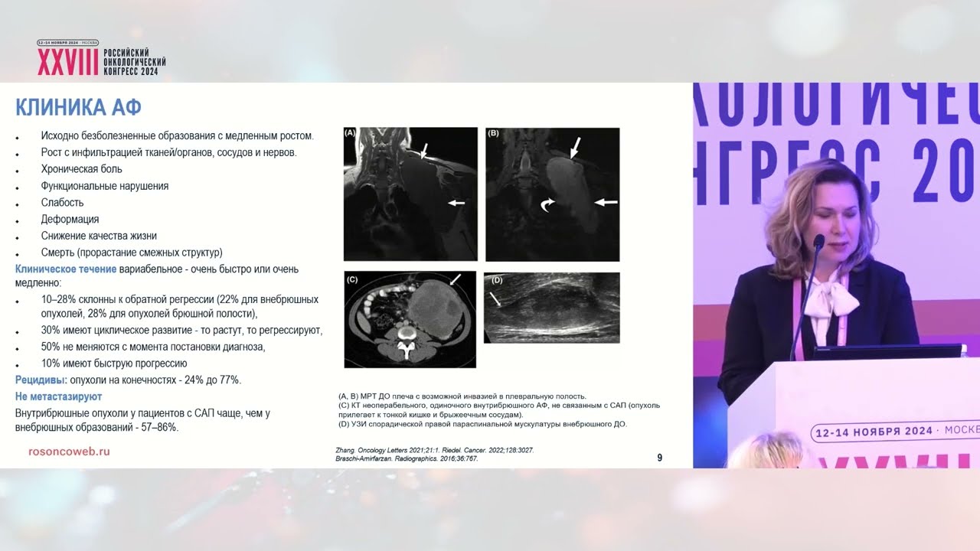Open the rosoncoweb.ru link on the slide
980x551 pixels.
(x=69, y=452)
